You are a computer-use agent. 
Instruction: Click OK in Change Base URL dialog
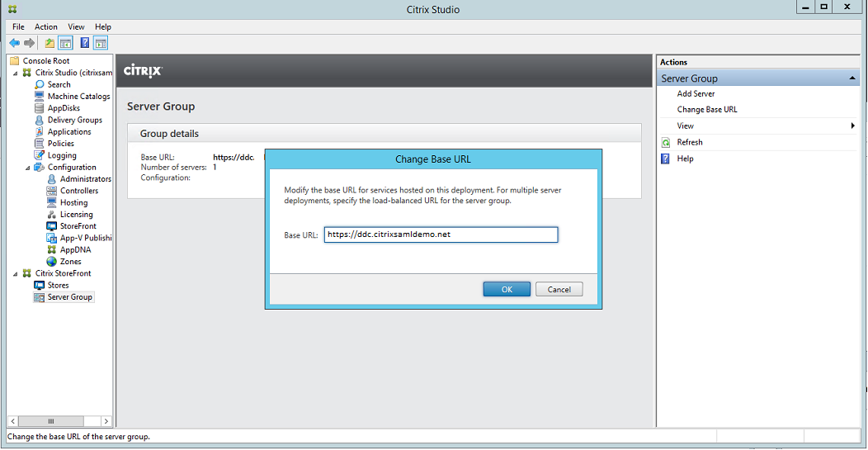click(x=507, y=289)
